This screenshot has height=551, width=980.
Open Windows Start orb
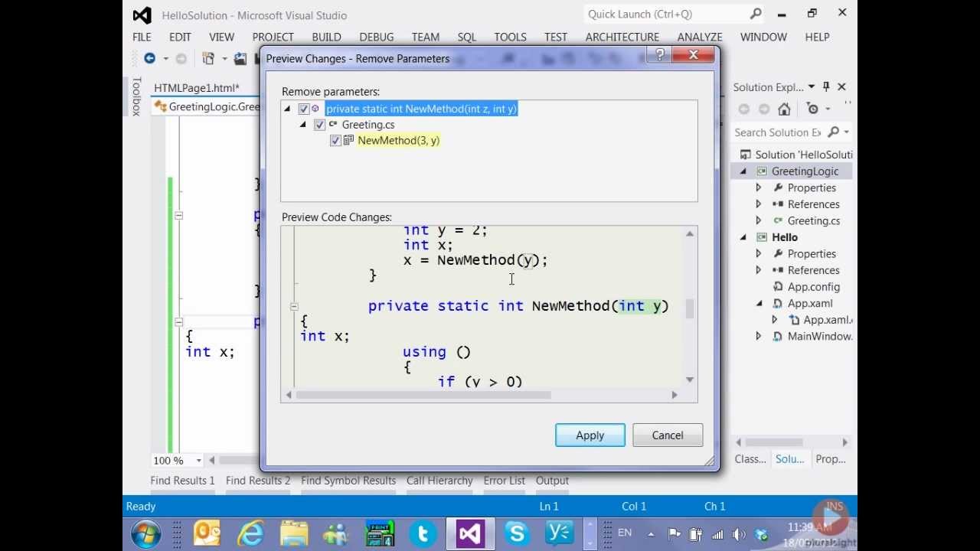[x=145, y=533]
